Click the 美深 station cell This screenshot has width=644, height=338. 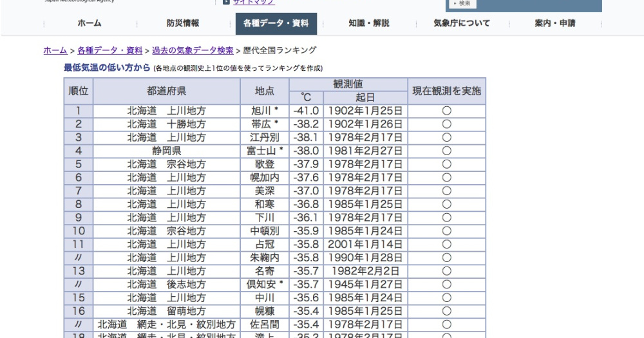coord(265,191)
